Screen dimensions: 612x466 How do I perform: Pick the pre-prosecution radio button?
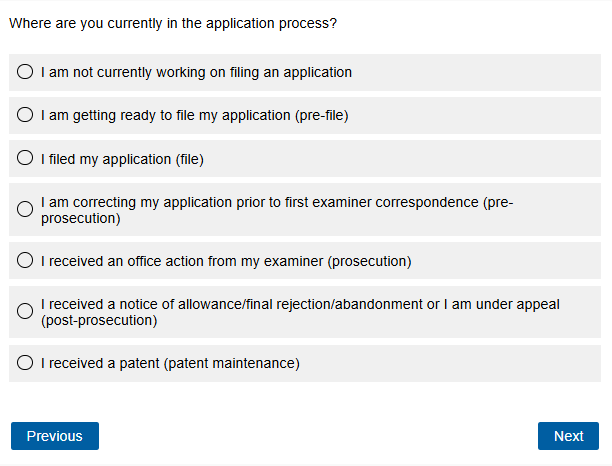(26, 210)
